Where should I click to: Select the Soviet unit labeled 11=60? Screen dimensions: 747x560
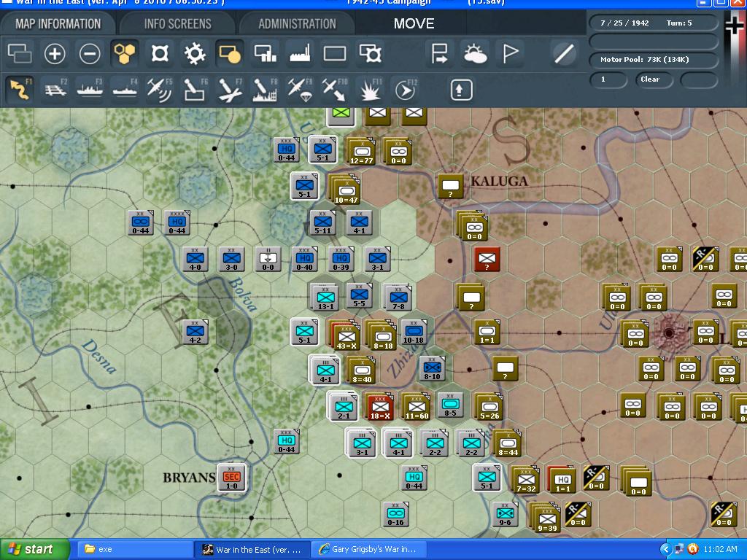[x=417, y=407]
